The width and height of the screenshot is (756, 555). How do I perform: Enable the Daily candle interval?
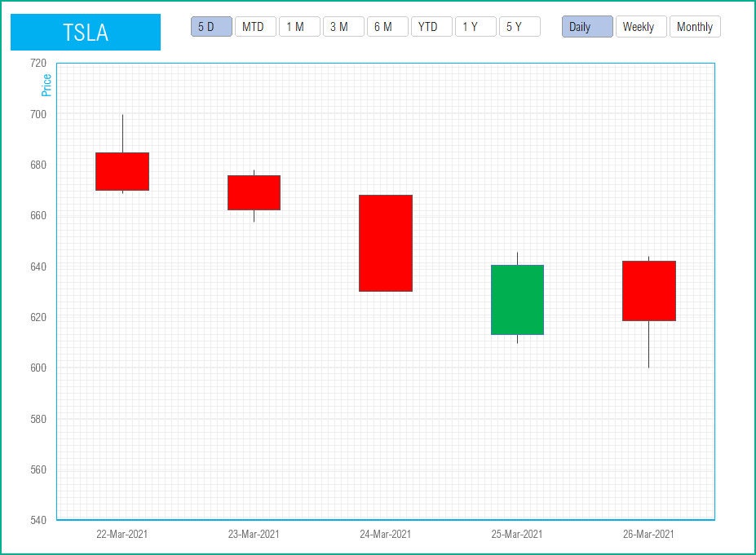(586, 26)
